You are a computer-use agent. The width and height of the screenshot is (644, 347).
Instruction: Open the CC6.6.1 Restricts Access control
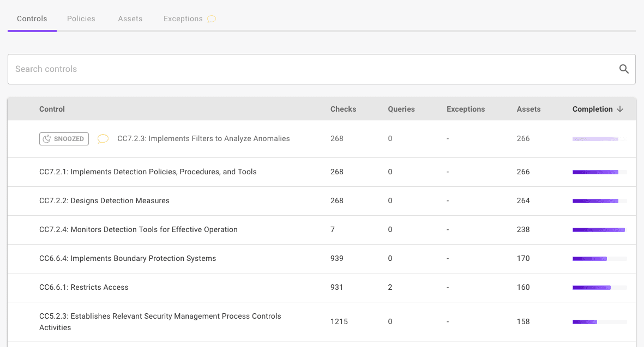pos(83,287)
